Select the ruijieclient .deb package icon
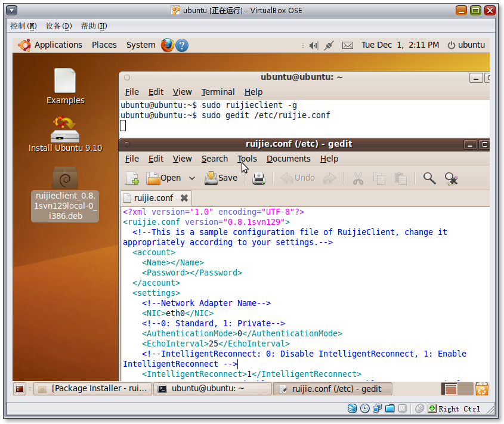The width and height of the screenshot is (504, 424). point(65,194)
